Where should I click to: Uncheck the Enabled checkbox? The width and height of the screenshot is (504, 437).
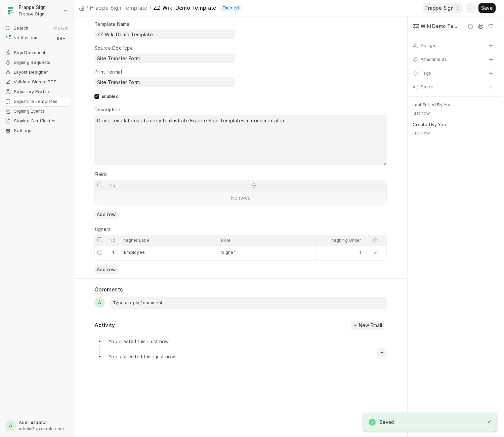(x=97, y=96)
